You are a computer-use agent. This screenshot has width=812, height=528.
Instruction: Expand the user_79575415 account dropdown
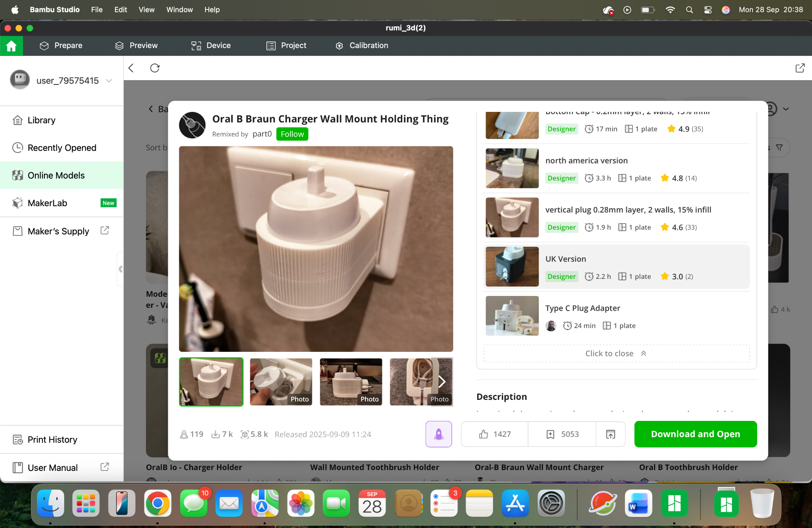click(109, 81)
